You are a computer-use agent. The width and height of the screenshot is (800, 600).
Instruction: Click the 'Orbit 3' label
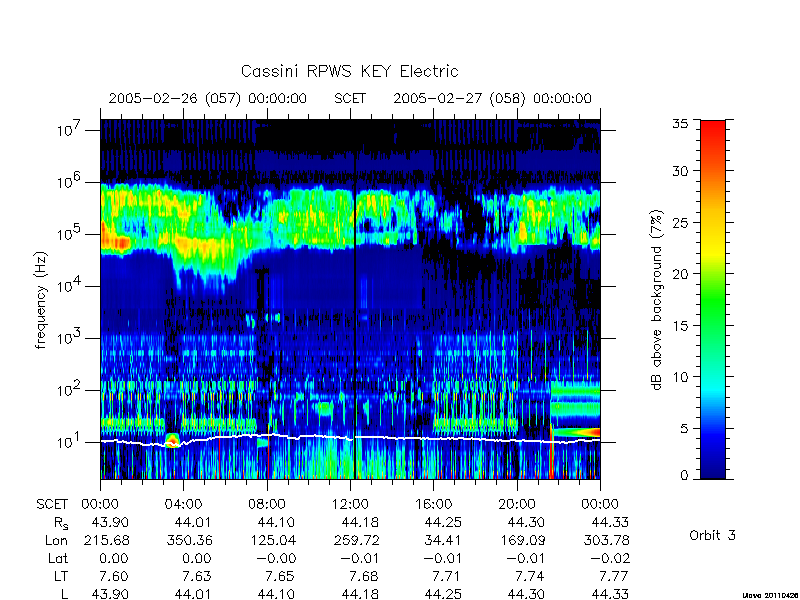[712, 535]
